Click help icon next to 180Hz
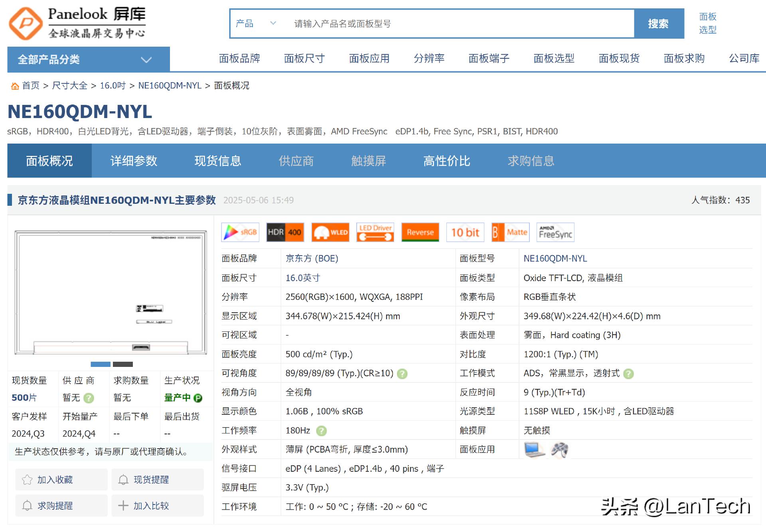Viewport: 766px width, 532px height. (321, 431)
